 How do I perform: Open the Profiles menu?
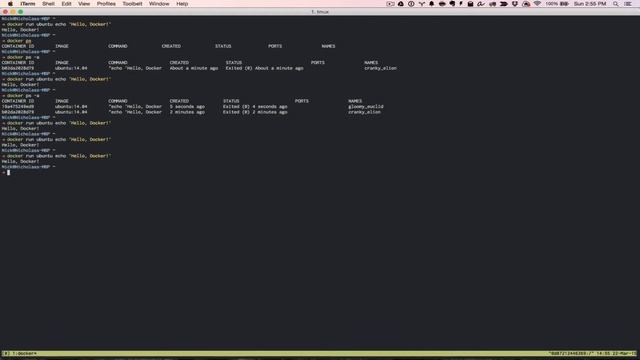[x=106, y=4]
